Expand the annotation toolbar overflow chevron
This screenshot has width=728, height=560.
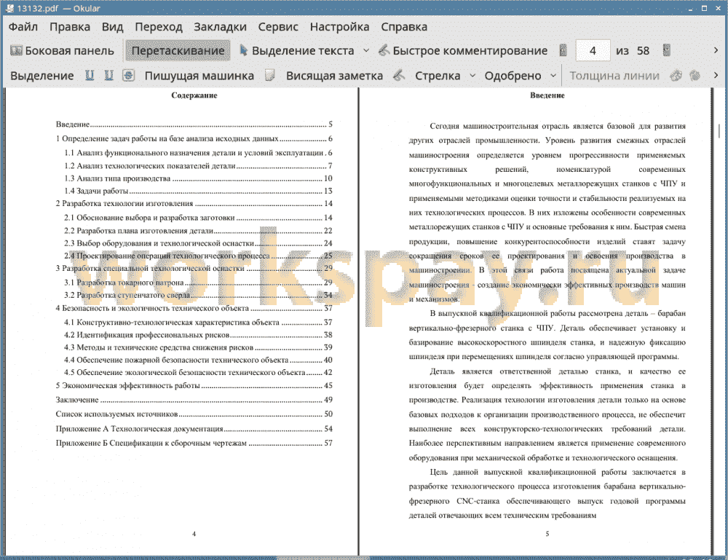pos(716,75)
